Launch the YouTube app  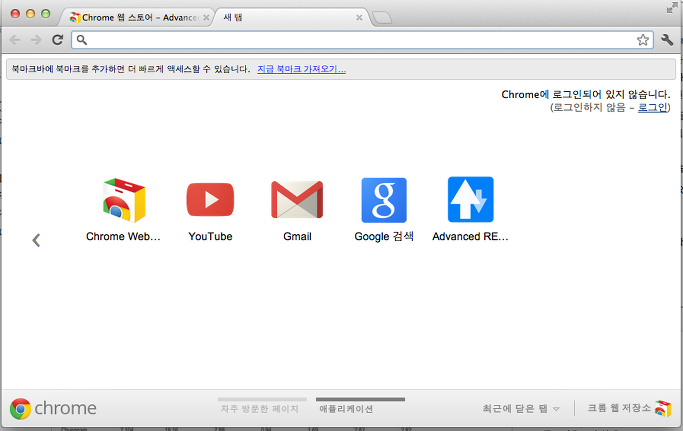[210, 200]
